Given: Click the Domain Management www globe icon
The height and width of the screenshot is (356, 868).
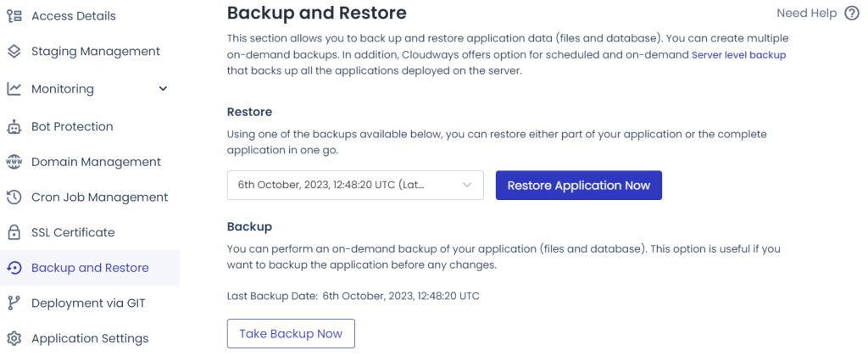Looking at the screenshot, I should point(14,162).
